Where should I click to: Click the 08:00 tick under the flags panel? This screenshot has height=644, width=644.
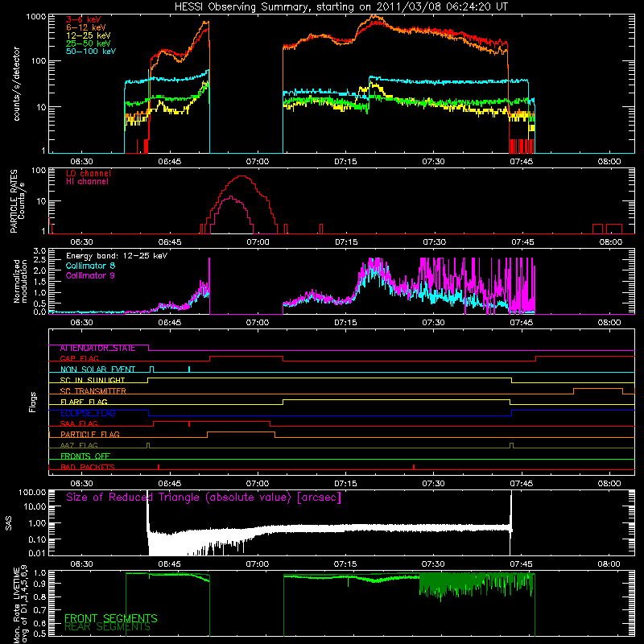[x=609, y=484]
